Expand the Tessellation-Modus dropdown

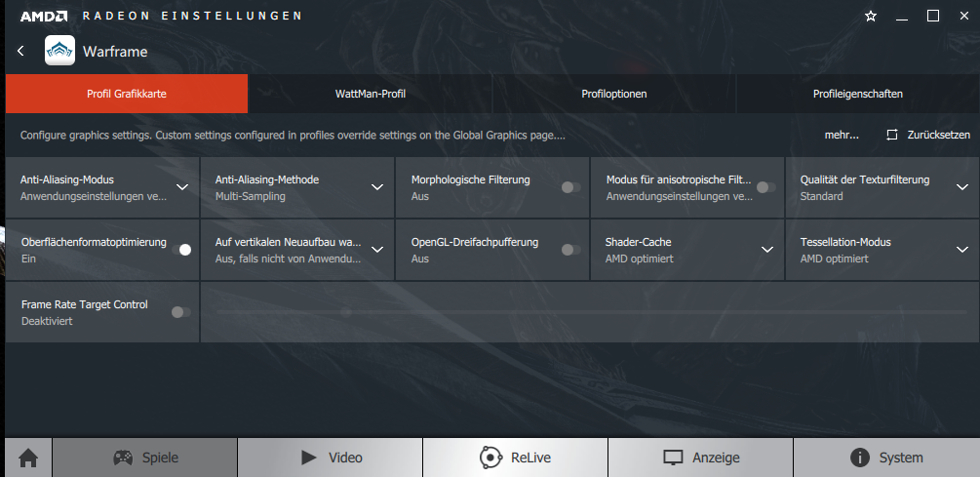[961, 250]
